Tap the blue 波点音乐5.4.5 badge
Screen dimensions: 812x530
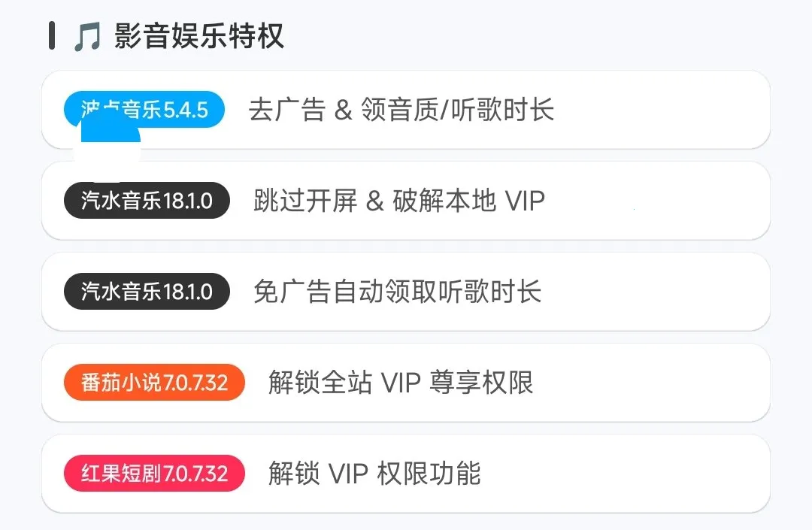point(144,110)
